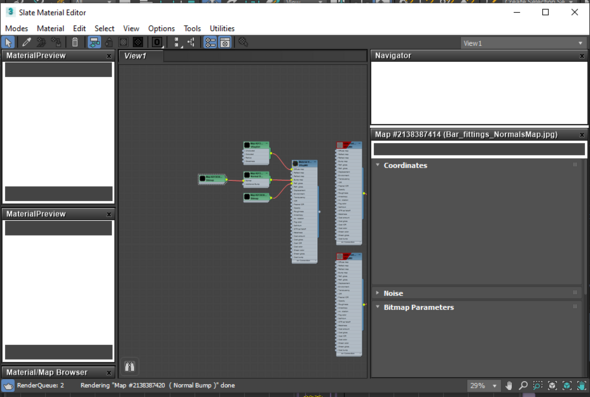Select the Zoom magnifier tool in status bar
Screen dimensions: 590x397
pyautogui.click(x=523, y=386)
